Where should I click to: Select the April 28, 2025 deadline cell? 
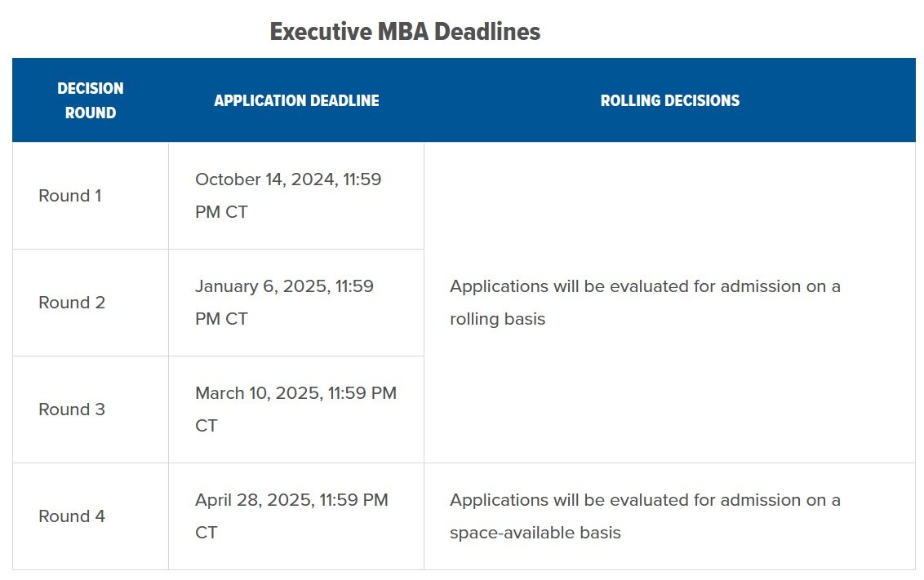pos(291,516)
